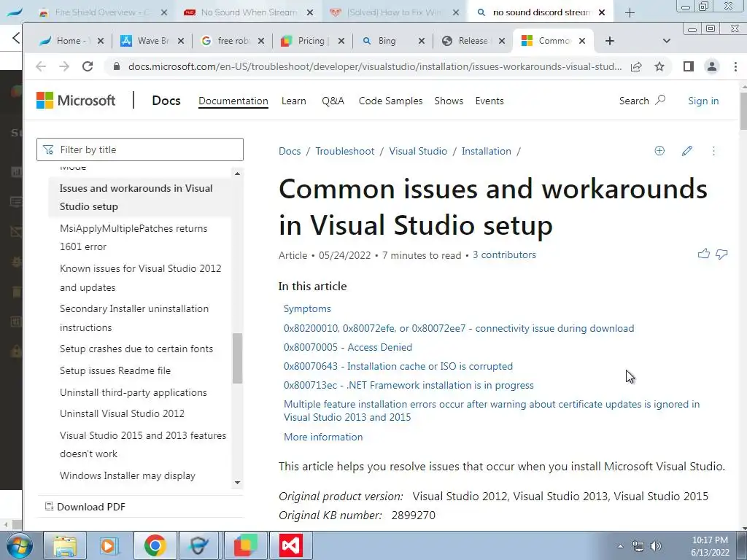Click sidebar scroll up arrow
The height and width of the screenshot is (560, 747).
(x=237, y=174)
